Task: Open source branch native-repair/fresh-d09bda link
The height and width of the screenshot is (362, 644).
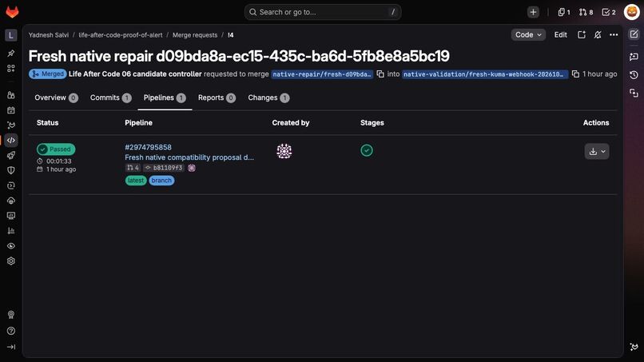Action: click(323, 74)
